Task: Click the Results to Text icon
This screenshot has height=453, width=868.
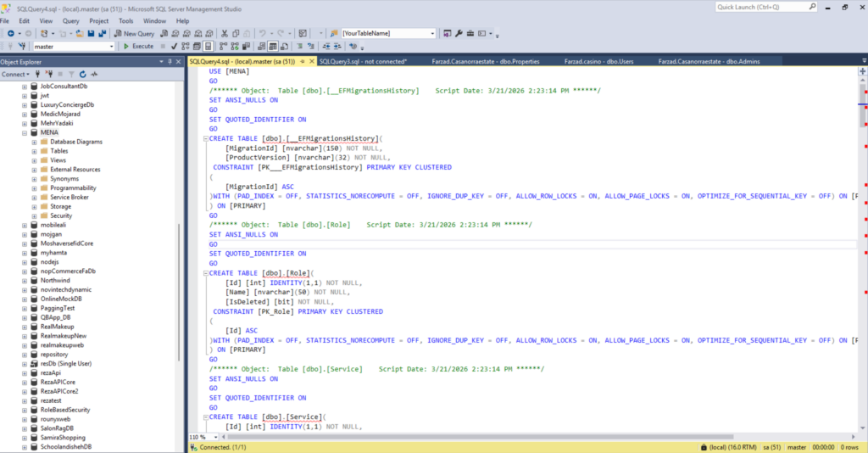Action: [x=261, y=47]
